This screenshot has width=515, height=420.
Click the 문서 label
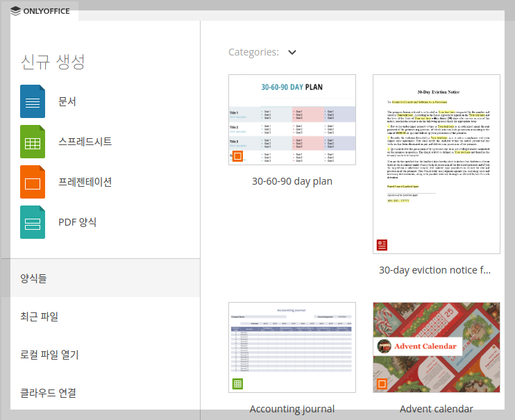pyautogui.click(x=67, y=101)
